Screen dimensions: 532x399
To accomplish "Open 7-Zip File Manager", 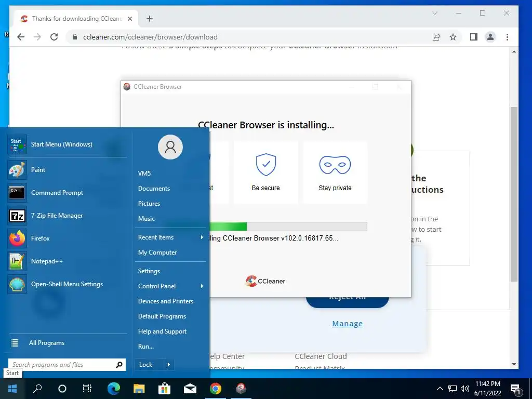I will tap(67, 216).
